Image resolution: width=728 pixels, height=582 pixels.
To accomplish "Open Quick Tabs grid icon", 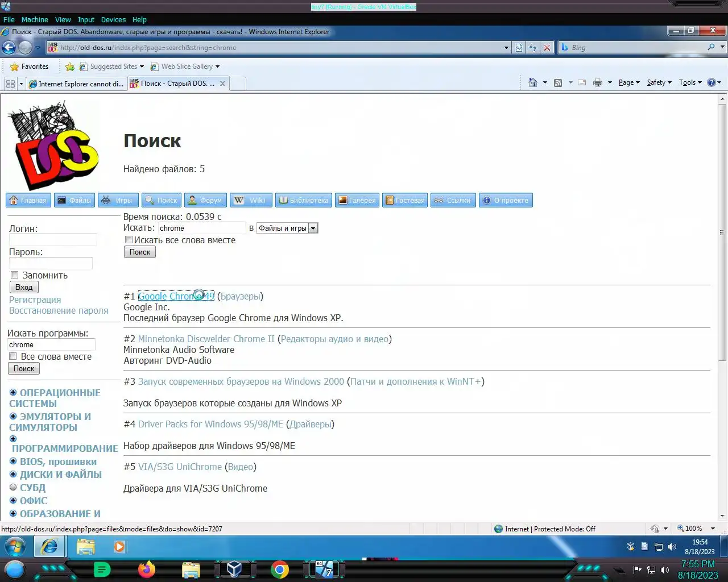I will click(x=10, y=84).
